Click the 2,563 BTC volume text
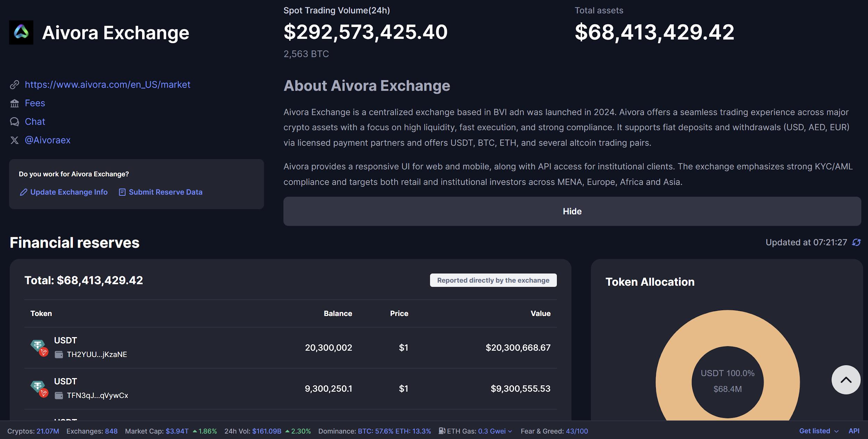 pyautogui.click(x=306, y=54)
